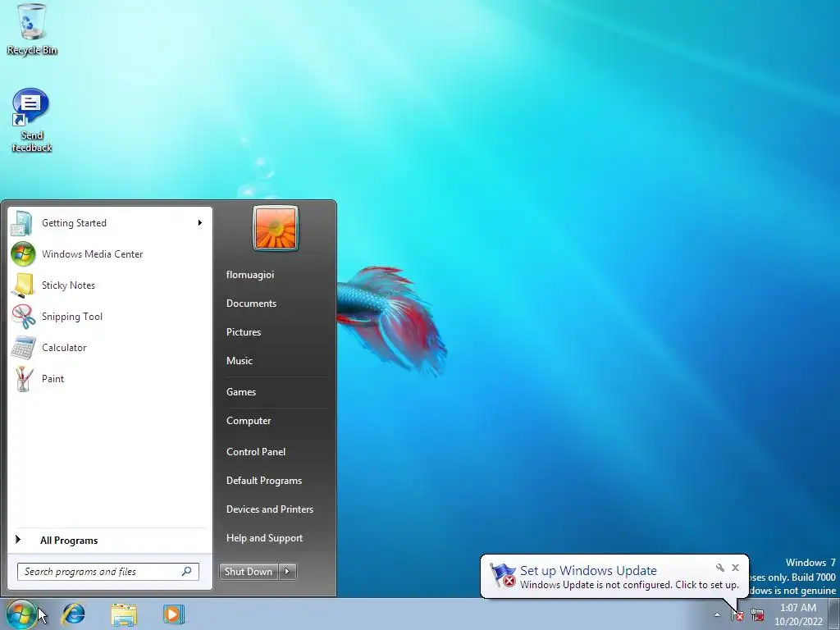Click the Action Center flag tray icon
Image resolution: width=840 pixels, height=630 pixels.
click(737, 614)
